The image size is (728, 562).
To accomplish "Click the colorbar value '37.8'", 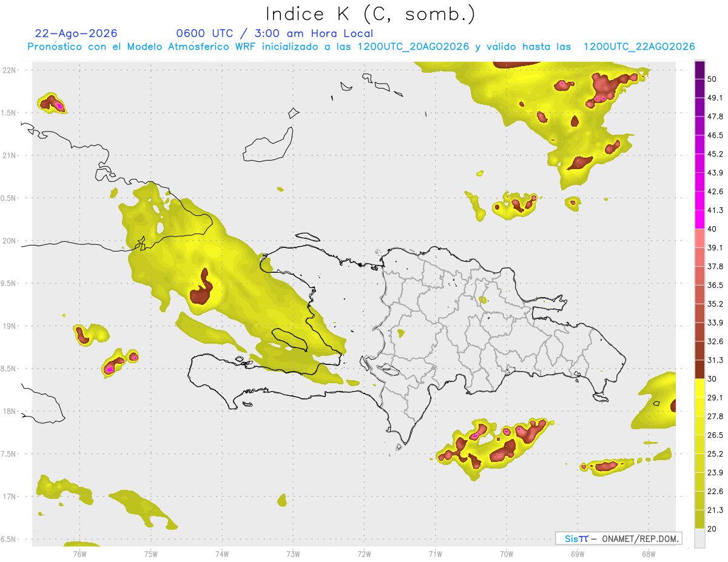I will (x=715, y=266).
